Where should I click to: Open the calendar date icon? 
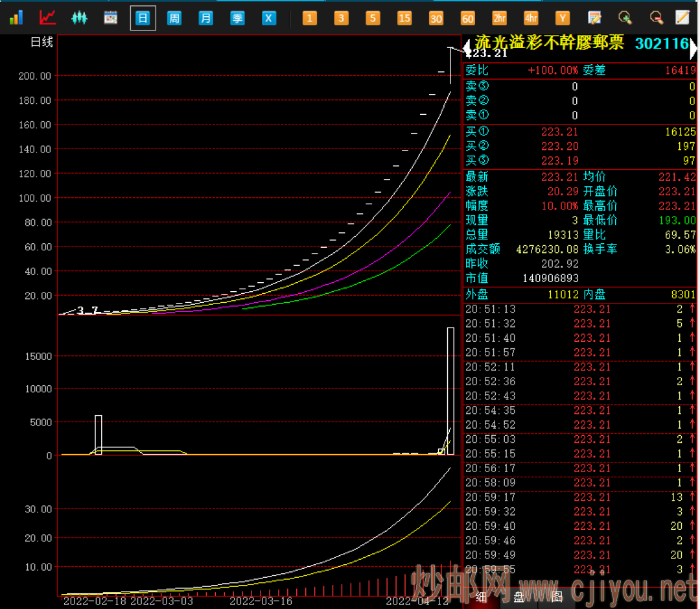111,18
